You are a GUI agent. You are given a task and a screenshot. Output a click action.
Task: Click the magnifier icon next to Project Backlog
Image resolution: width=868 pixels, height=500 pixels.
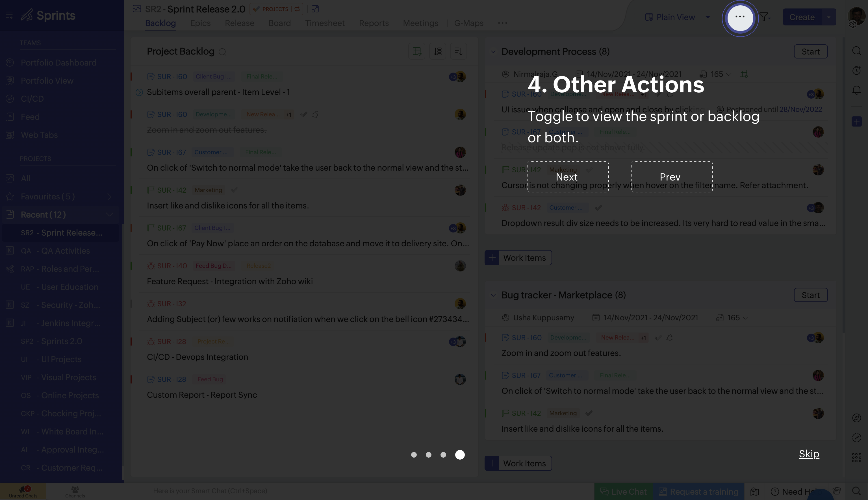click(223, 52)
